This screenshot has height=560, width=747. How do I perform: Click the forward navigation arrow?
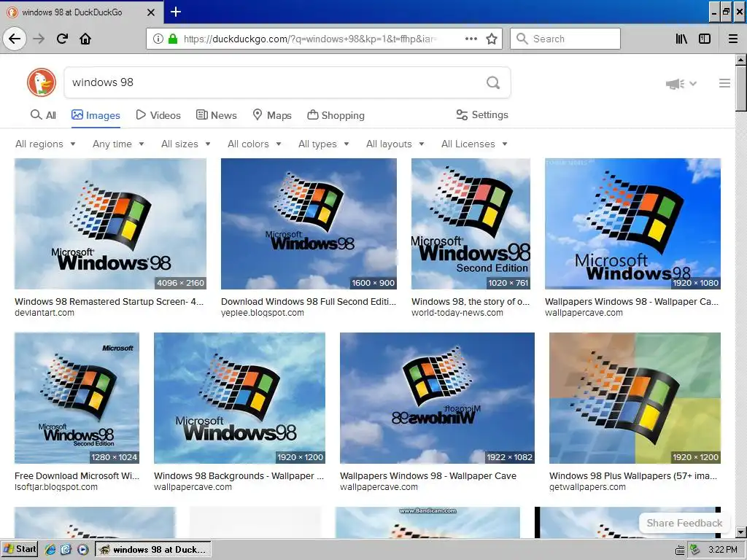pos(39,39)
